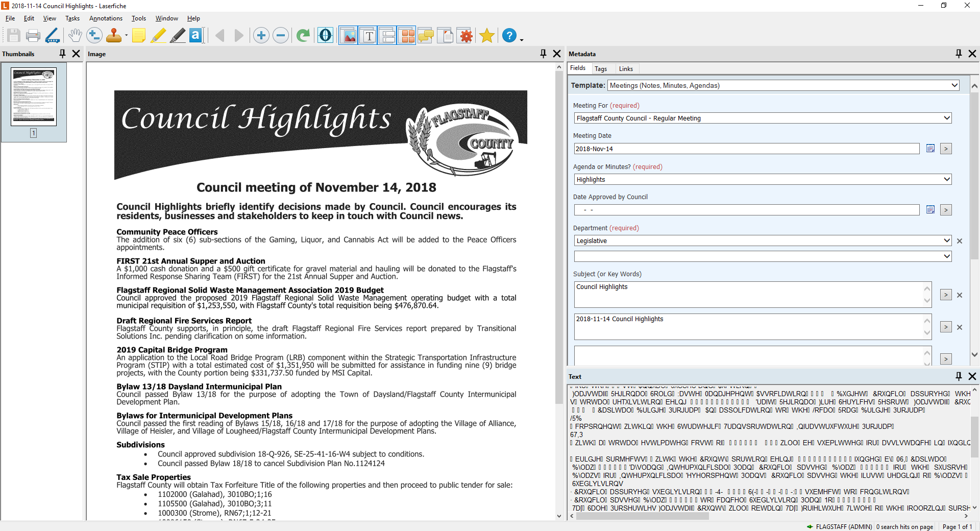This screenshot has height=531, width=980.
Task: Expand the empty second Department dropdown
Action: (947, 256)
